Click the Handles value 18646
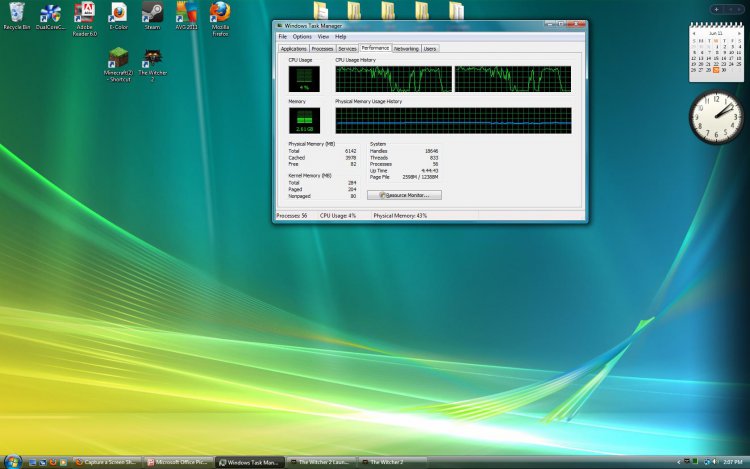This screenshot has width=750, height=469. click(431, 151)
